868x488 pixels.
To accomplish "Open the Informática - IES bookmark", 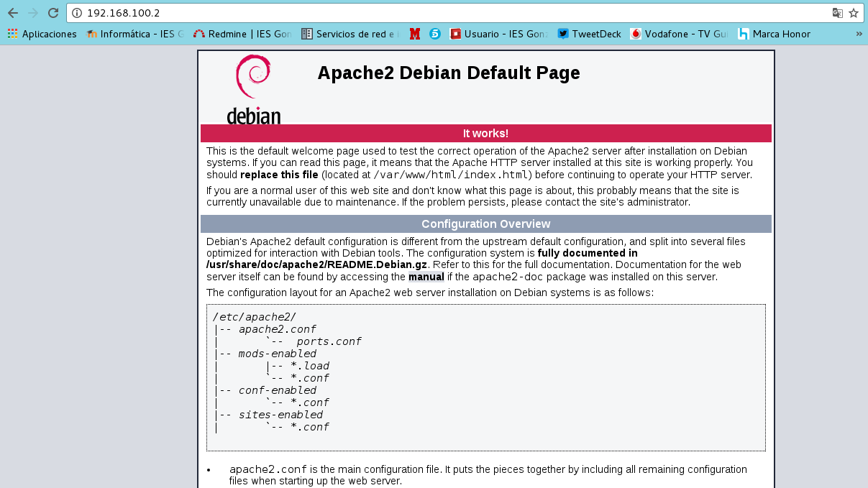I will (x=135, y=34).
